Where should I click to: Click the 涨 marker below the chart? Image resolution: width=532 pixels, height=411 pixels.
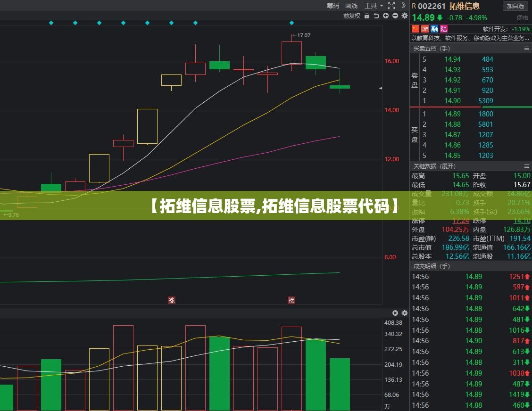point(172,300)
